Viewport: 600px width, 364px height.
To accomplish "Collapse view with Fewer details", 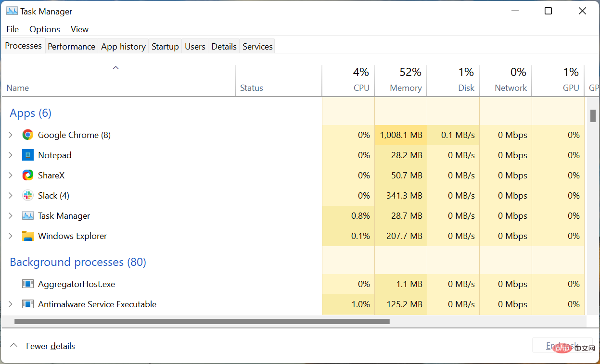I will tap(43, 346).
